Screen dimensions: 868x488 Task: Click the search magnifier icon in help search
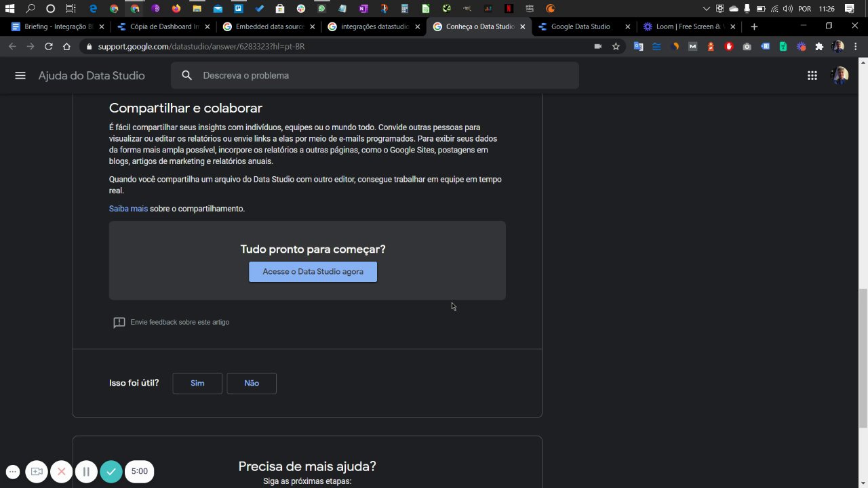coord(187,75)
